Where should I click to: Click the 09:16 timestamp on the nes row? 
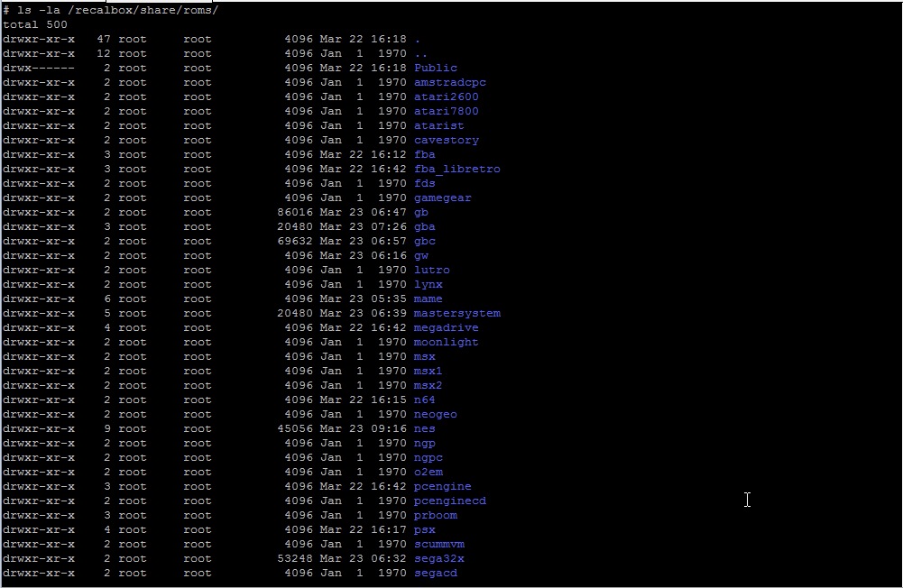pyautogui.click(x=389, y=428)
